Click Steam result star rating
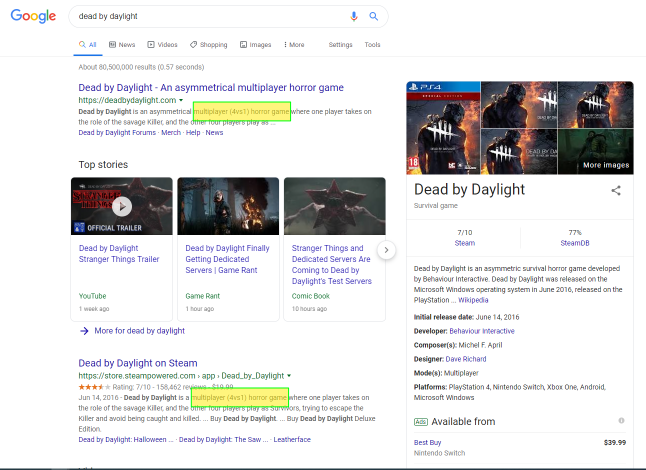646x470 pixels. (x=94, y=387)
